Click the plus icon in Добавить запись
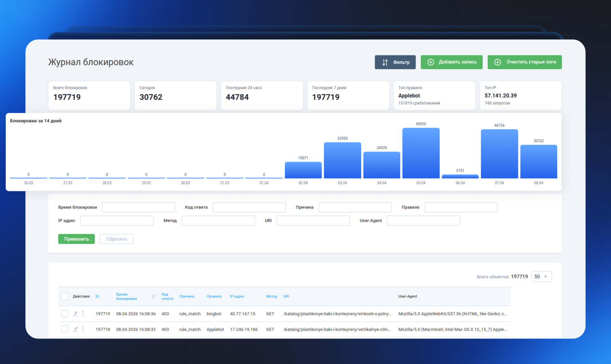611x364 pixels. tap(430, 62)
